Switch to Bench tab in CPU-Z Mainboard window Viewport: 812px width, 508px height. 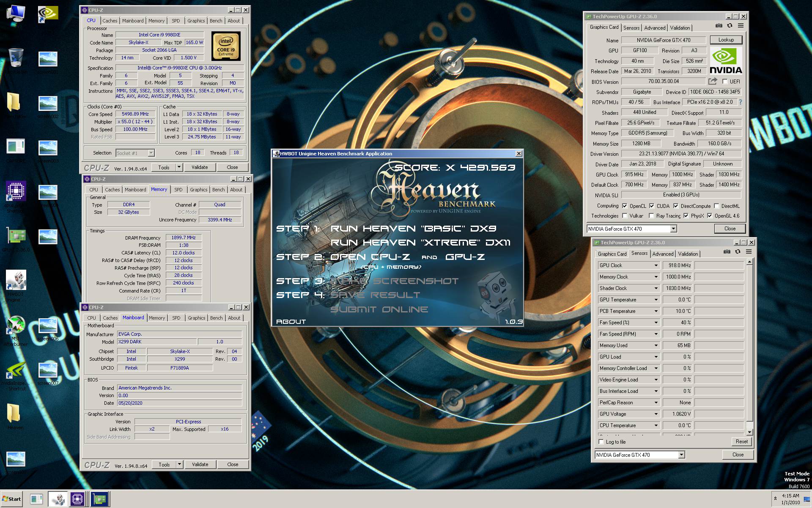tap(216, 318)
